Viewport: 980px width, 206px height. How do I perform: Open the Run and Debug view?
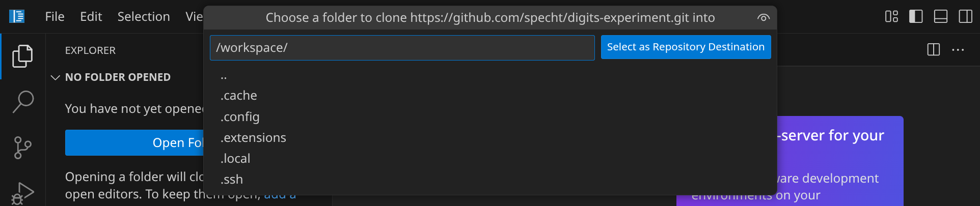(x=22, y=193)
